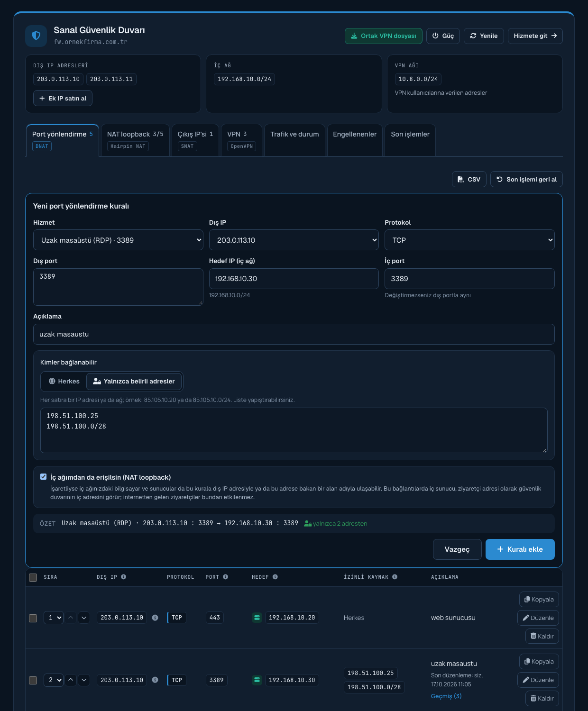
Task: Click server icon beside 192.168.10.30 in table
Action: point(257,680)
